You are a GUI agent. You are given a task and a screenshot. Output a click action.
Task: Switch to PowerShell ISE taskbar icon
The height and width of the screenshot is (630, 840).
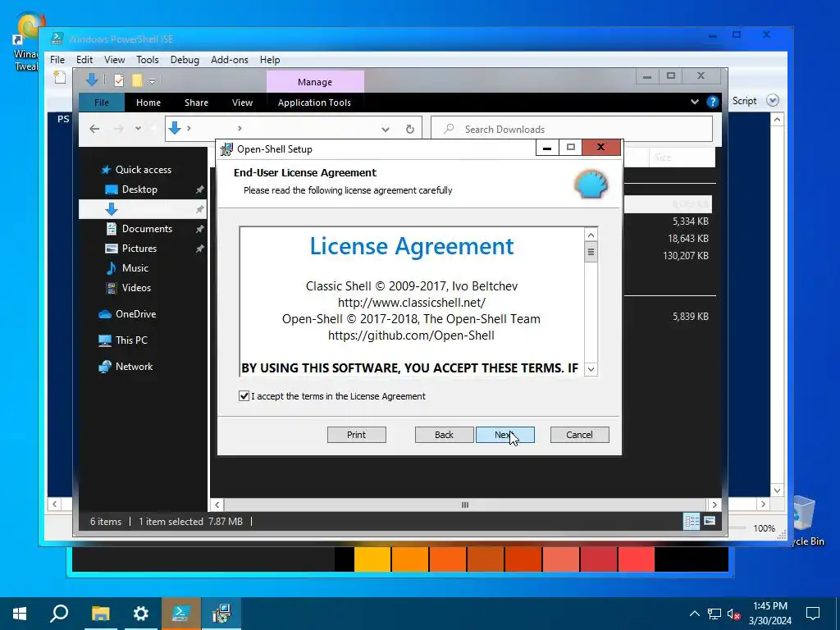pos(181,614)
